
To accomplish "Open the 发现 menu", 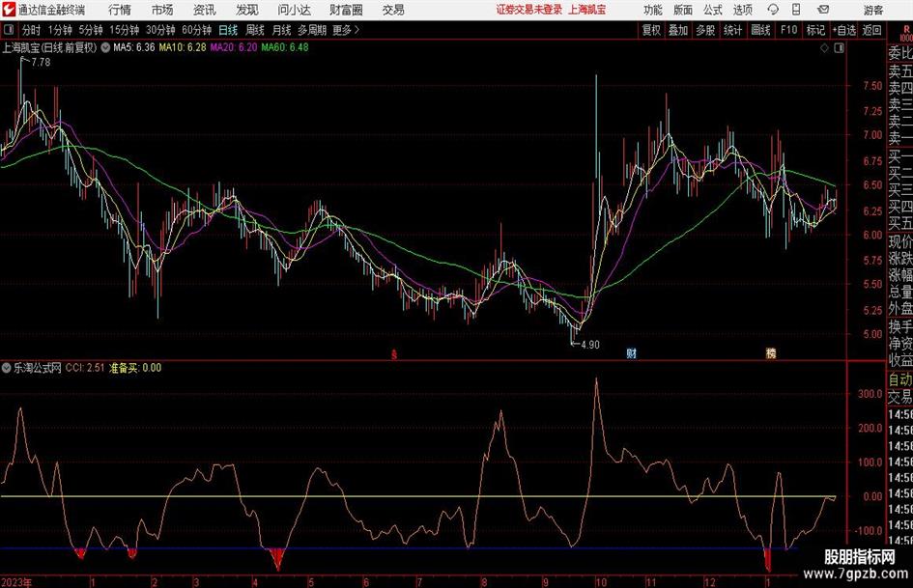I will point(247,10).
